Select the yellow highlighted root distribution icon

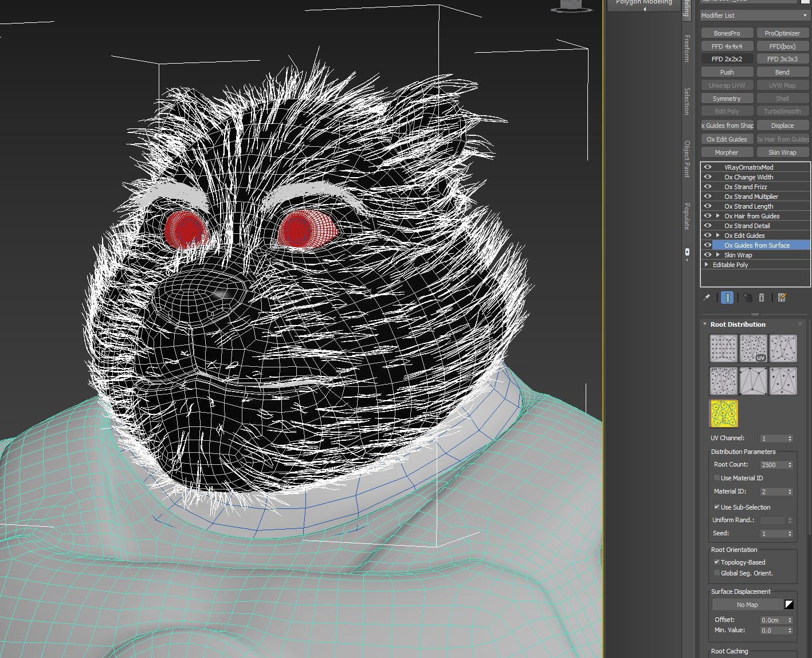coord(723,414)
